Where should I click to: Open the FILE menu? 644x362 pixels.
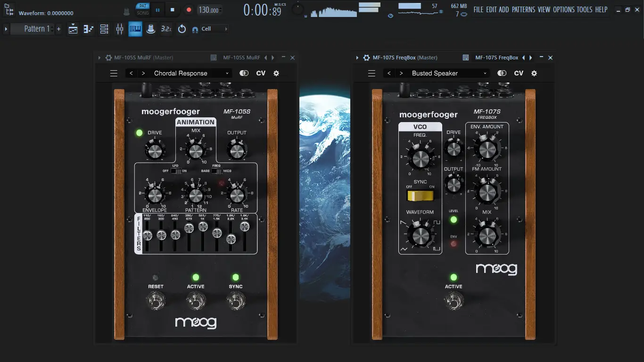click(479, 9)
